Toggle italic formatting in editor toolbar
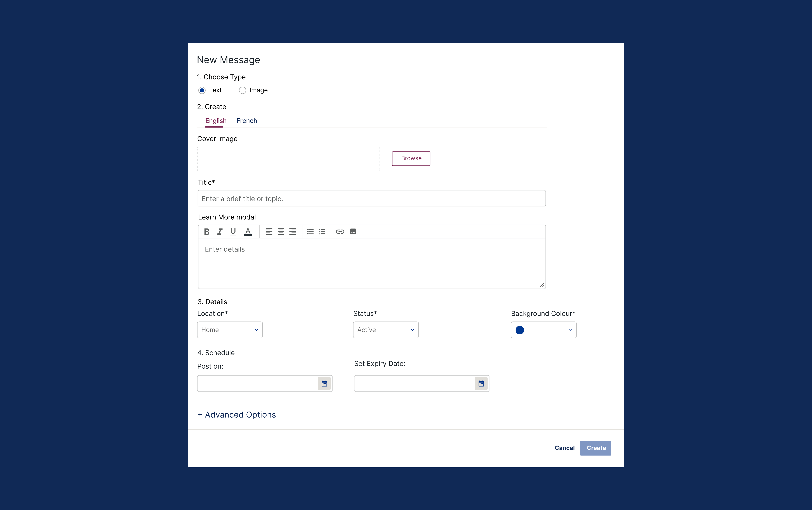Screen dimensions: 812x510 220,232
